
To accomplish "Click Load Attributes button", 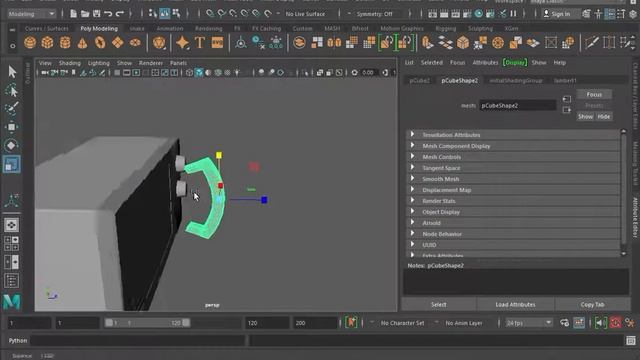I will coord(515,304).
